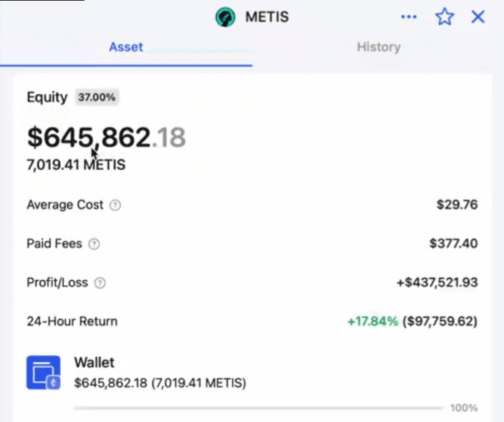Image resolution: width=504 pixels, height=422 pixels.
Task: Click the blue Wallet icon
Action: pyautogui.click(x=43, y=373)
